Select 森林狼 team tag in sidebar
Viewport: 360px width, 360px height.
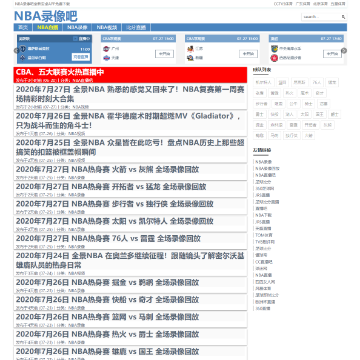click(x=277, y=125)
